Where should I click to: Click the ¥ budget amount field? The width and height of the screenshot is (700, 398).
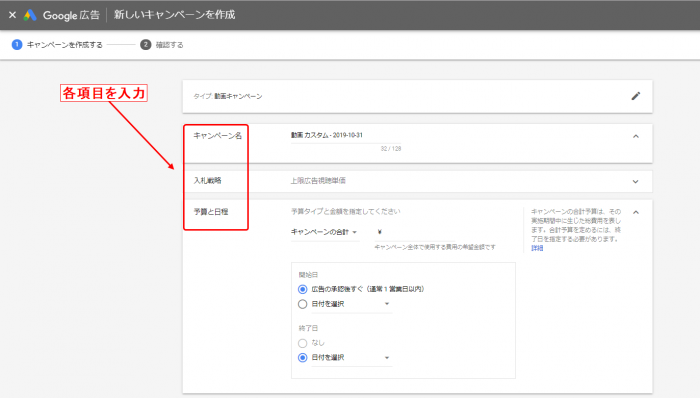pyautogui.click(x=415, y=232)
